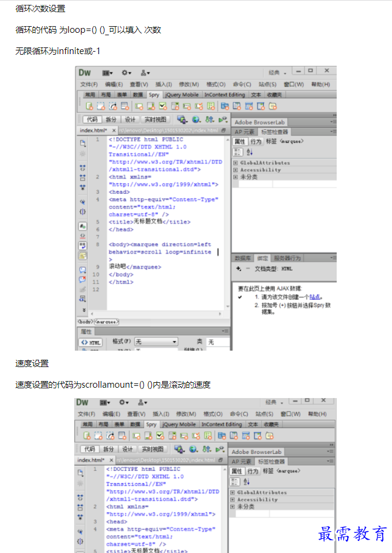Screen dimensions: 392x553
Task: Insert Spry Tabbed Panels in upper screenshot toolbar
Action: [x=237, y=106]
